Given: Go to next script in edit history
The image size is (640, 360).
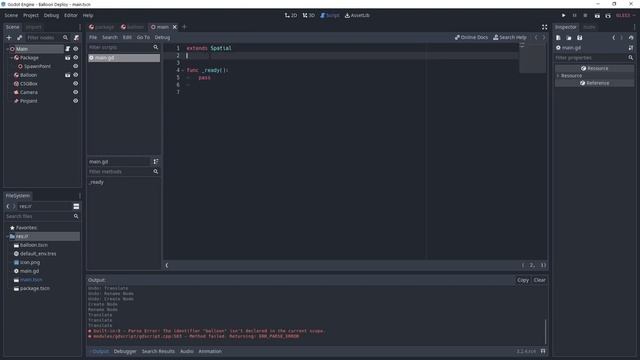Looking at the screenshot, I should click(x=543, y=37).
